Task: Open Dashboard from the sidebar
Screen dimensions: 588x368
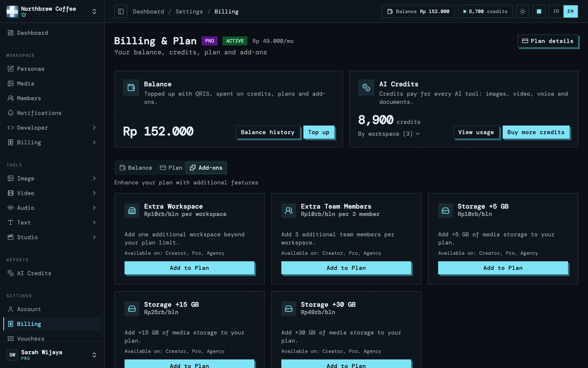Action: (x=52, y=33)
